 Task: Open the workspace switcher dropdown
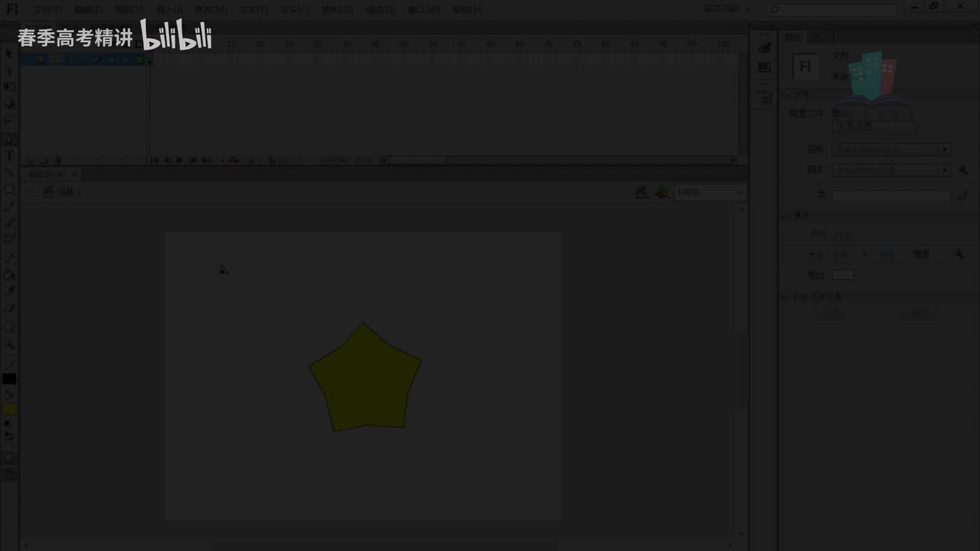click(x=727, y=9)
